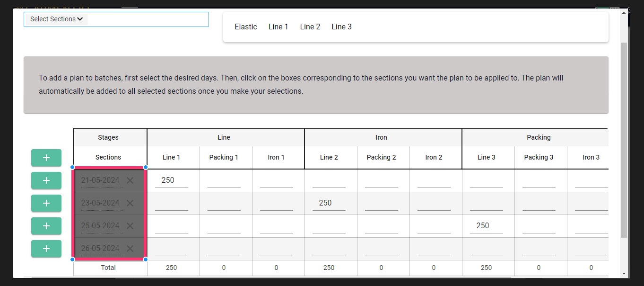Click the vertical scrollbar down arrow
This screenshot has width=644, height=286.
624,274
